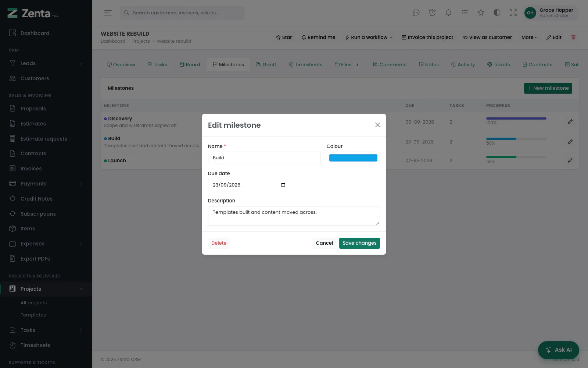This screenshot has width=588, height=368.
Task: Edit the Launch milestone pencil icon
Action: (x=570, y=160)
